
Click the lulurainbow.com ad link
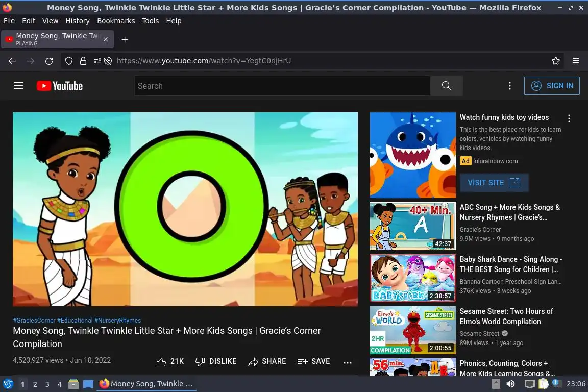(x=496, y=161)
